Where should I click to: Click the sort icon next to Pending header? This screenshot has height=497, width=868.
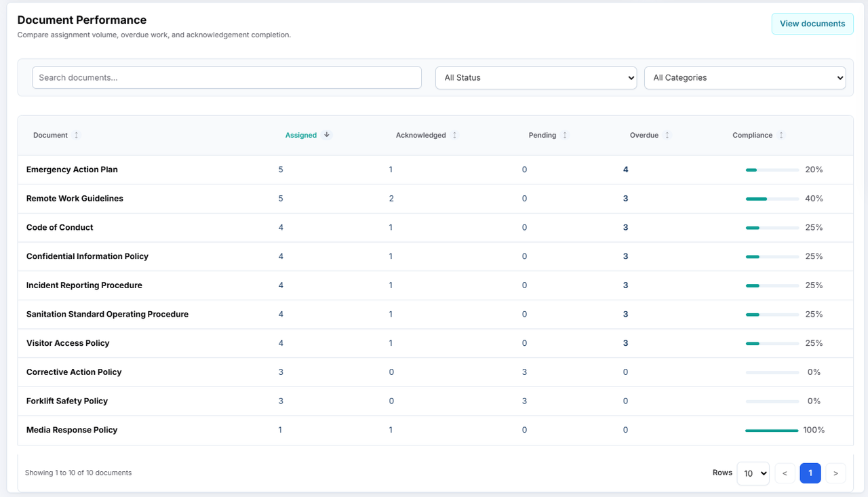click(565, 135)
